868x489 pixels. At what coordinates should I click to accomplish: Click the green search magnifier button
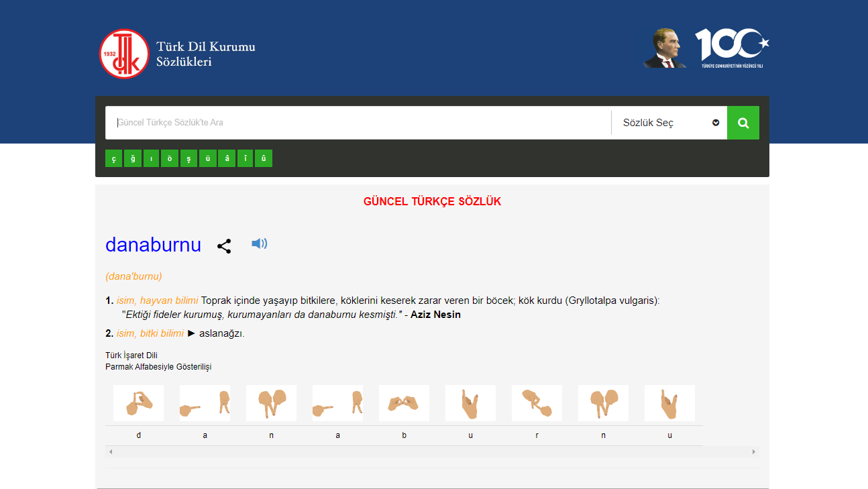coord(743,123)
